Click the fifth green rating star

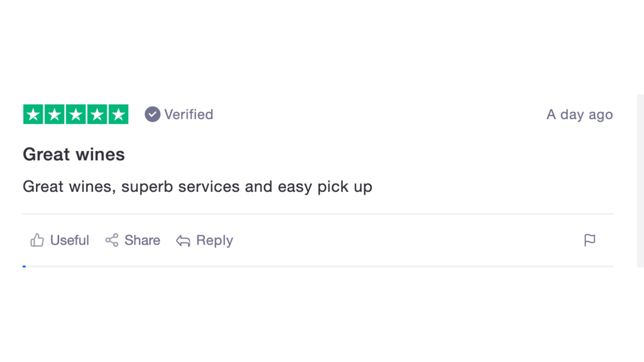click(x=118, y=114)
